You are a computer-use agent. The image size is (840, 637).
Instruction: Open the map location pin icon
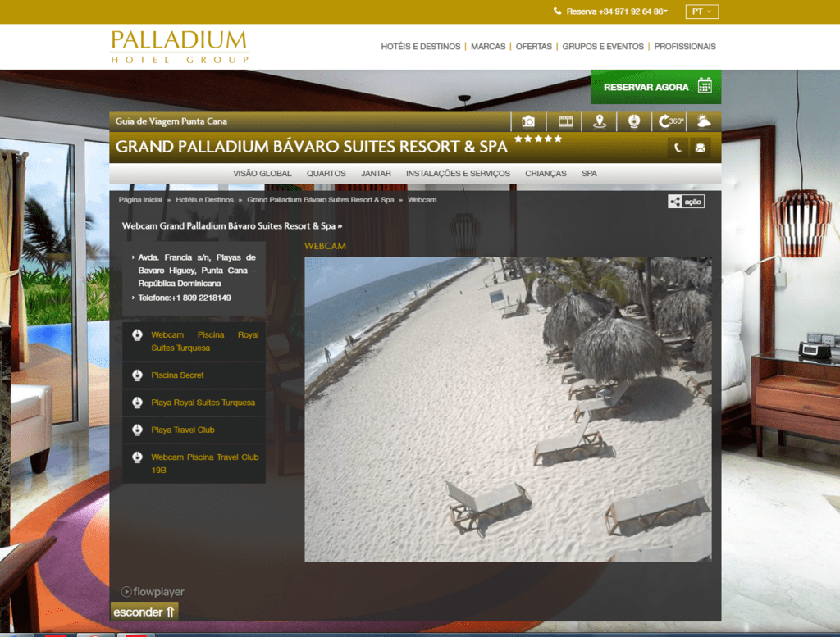(600, 121)
